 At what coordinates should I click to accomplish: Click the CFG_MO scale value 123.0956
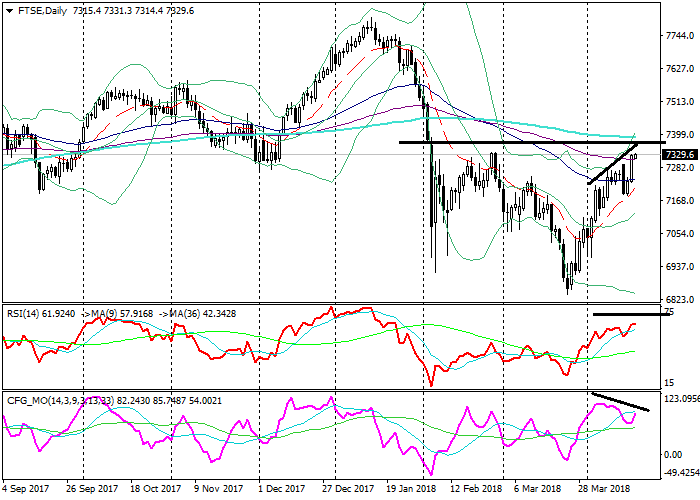click(x=682, y=399)
